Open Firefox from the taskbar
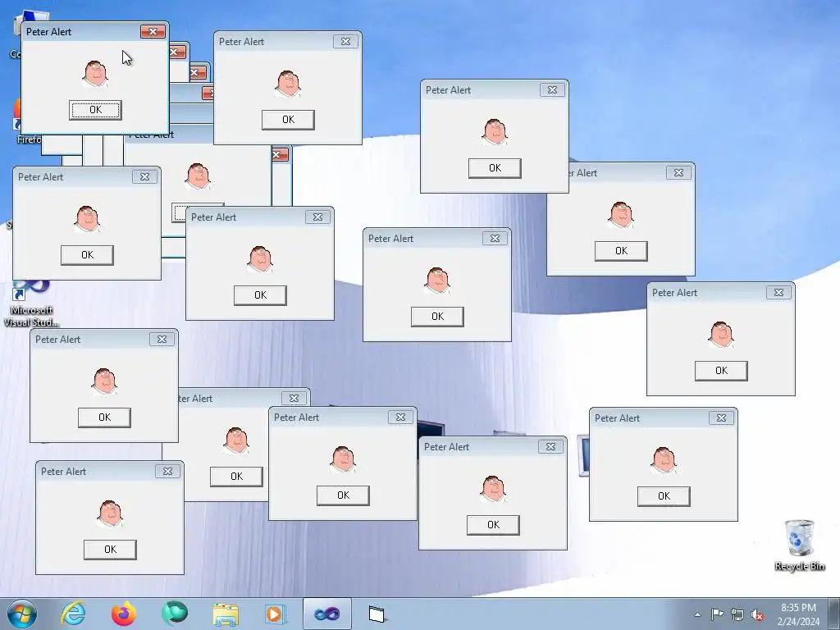This screenshot has width=840, height=630. coord(124,614)
